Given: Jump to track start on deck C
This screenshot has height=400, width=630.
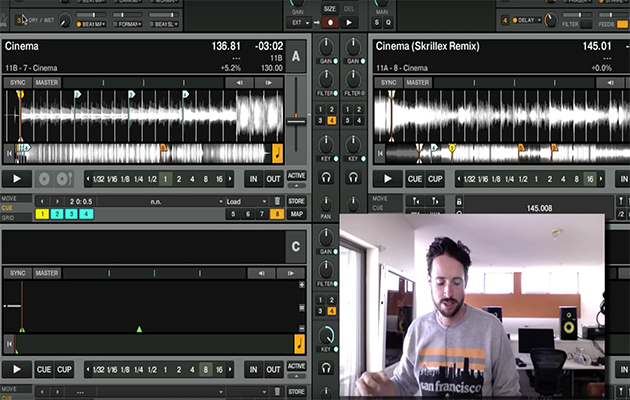Looking at the screenshot, I should pyautogui.click(x=10, y=343).
